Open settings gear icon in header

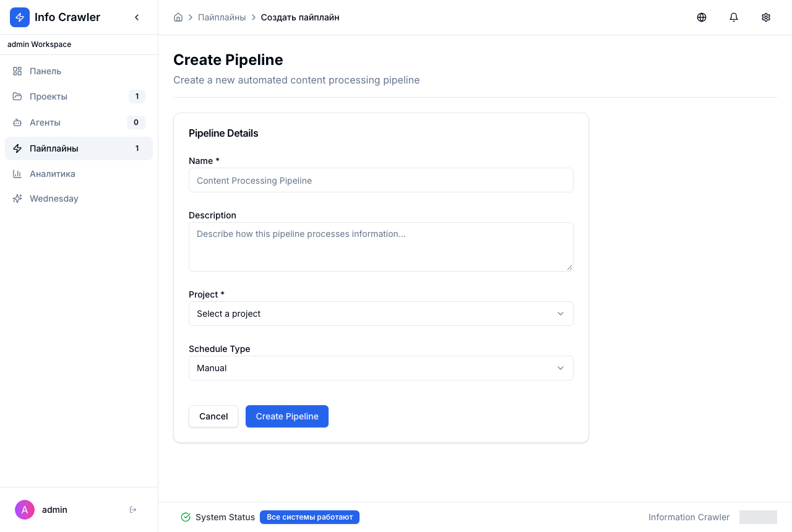(766, 17)
